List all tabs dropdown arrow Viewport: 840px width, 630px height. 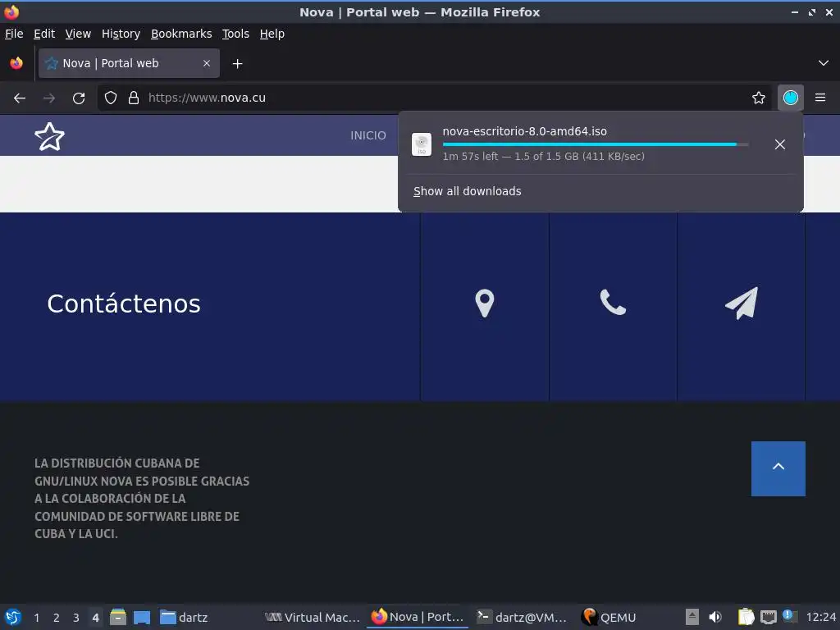click(x=824, y=63)
